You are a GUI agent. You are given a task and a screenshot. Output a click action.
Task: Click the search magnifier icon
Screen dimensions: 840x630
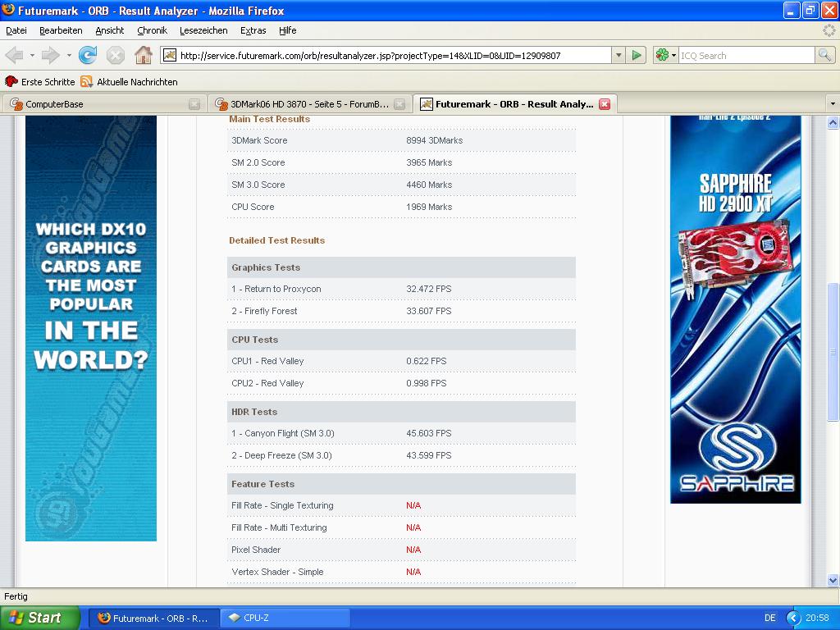824,55
